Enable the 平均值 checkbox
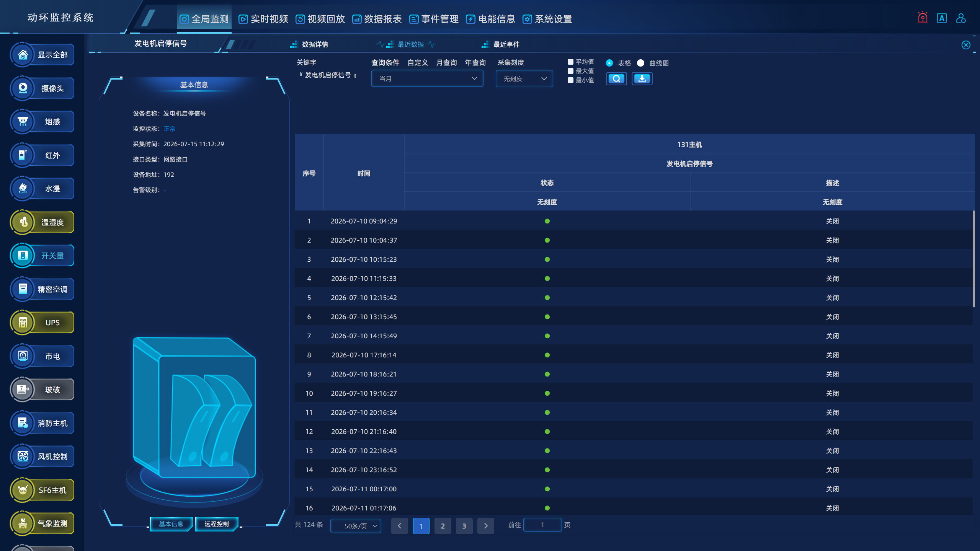The width and height of the screenshot is (980, 551). [x=570, y=62]
